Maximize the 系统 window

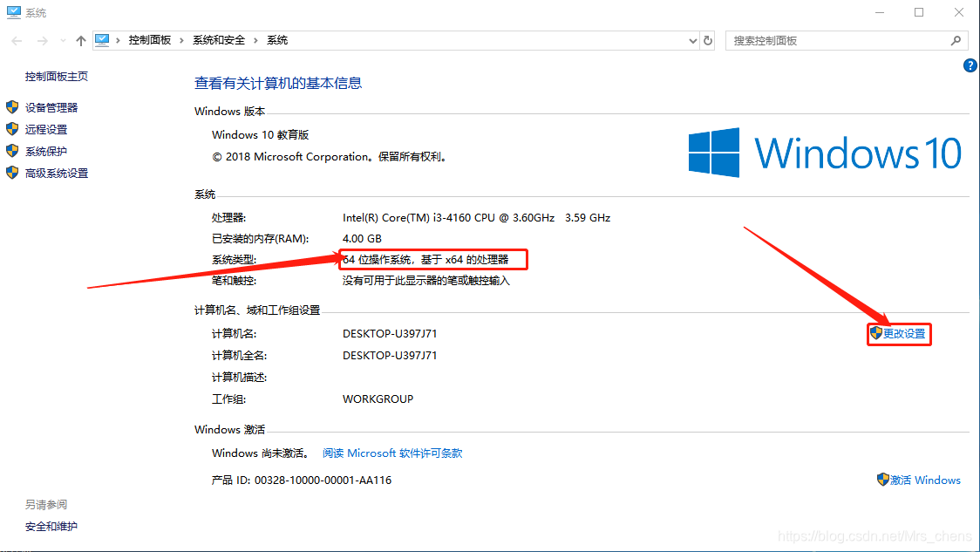(919, 12)
